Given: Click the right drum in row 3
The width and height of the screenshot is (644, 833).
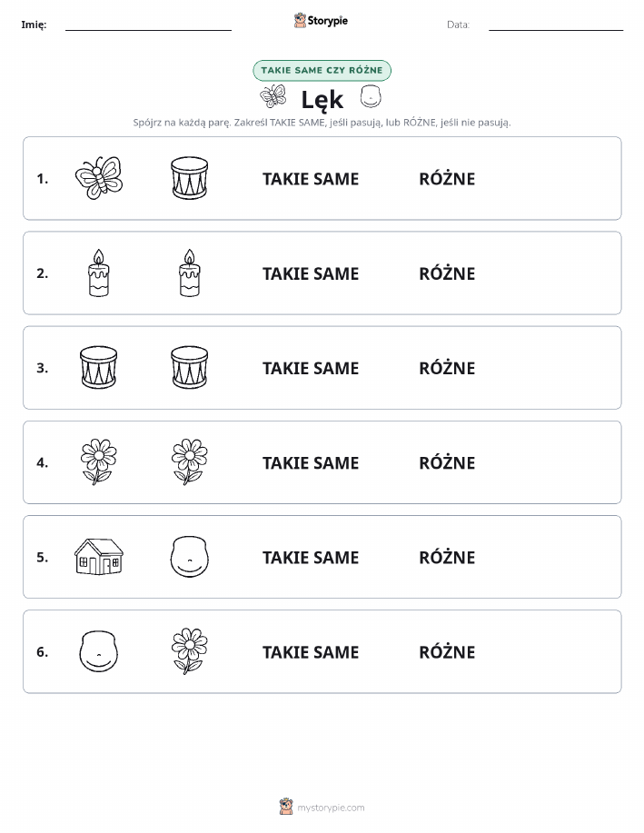Looking at the screenshot, I should coord(190,367).
